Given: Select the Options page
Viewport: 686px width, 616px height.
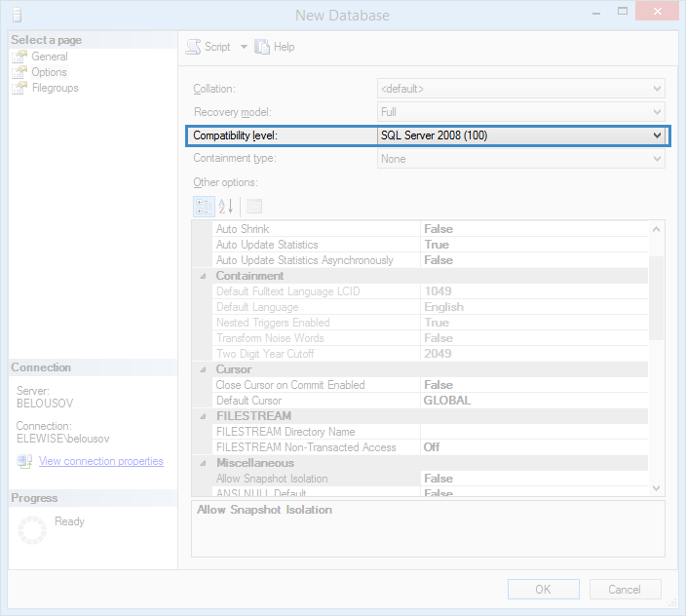Looking at the screenshot, I should coord(49,72).
